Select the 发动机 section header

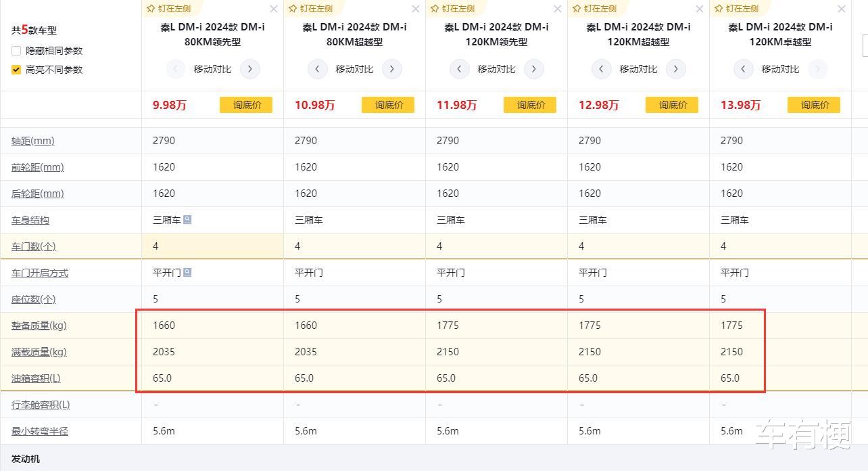pyautogui.click(x=26, y=459)
